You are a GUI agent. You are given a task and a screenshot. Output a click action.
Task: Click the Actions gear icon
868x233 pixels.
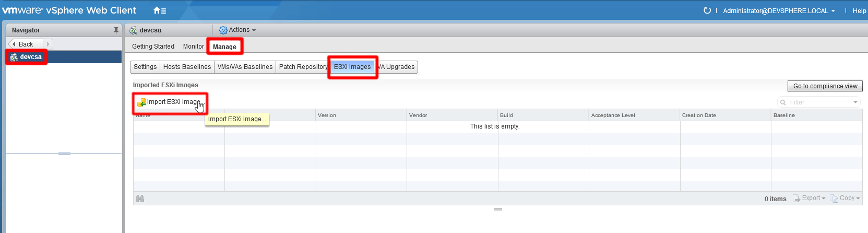point(223,30)
